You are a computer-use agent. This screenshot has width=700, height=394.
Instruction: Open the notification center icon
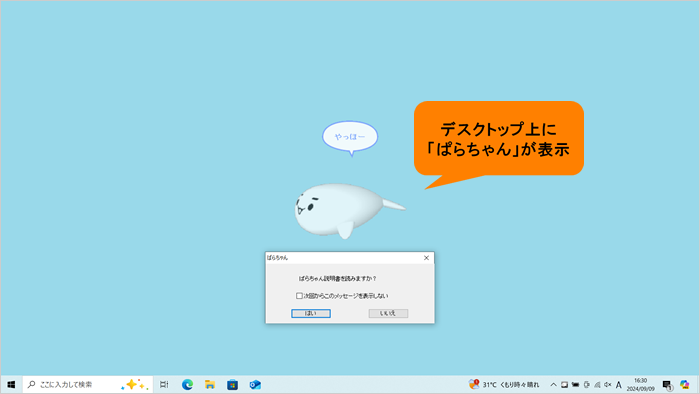667,385
